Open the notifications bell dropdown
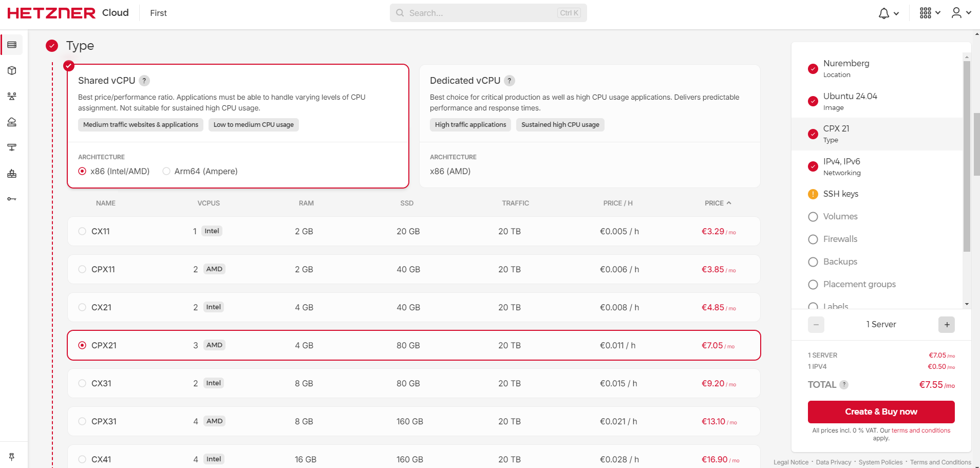980x468 pixels. (888, 13)
